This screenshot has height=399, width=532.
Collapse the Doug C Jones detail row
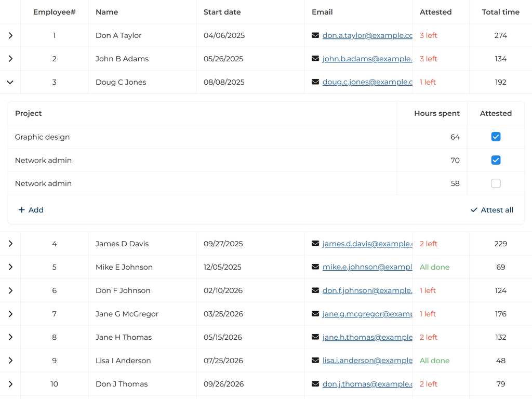(10, 82)
